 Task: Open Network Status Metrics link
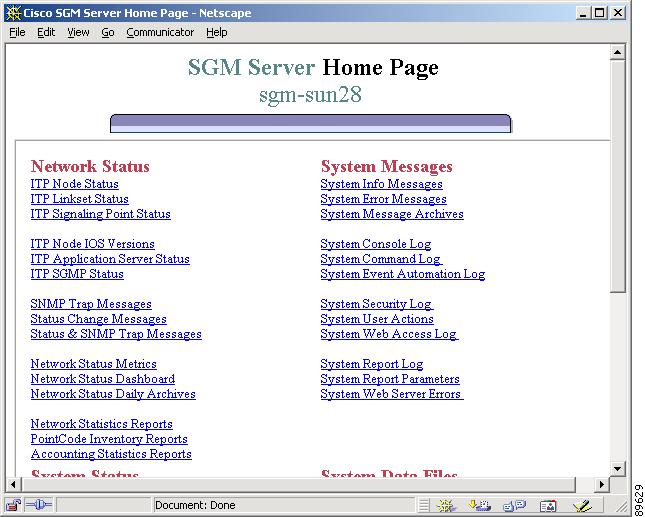point(93,364)
